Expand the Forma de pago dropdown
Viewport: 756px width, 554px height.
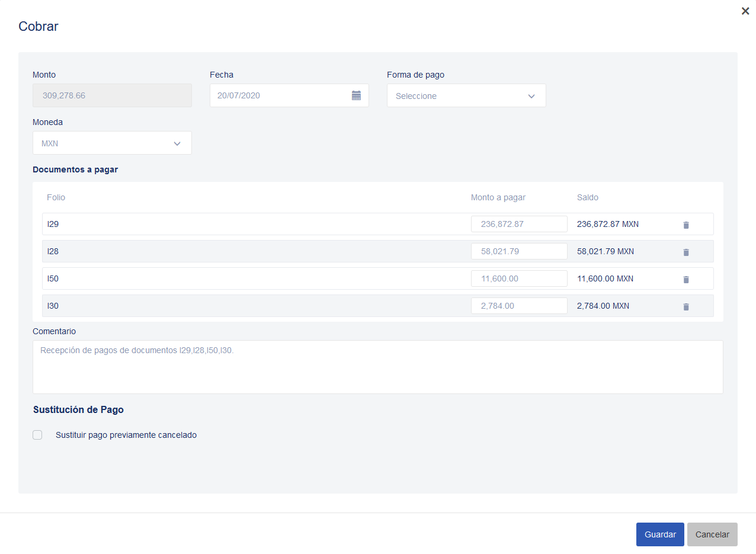[466, 96]
